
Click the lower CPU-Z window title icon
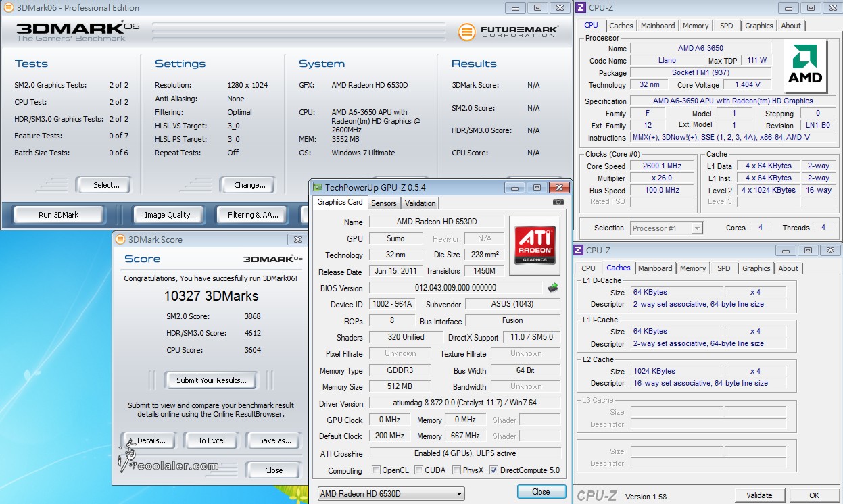click(579, 250)
